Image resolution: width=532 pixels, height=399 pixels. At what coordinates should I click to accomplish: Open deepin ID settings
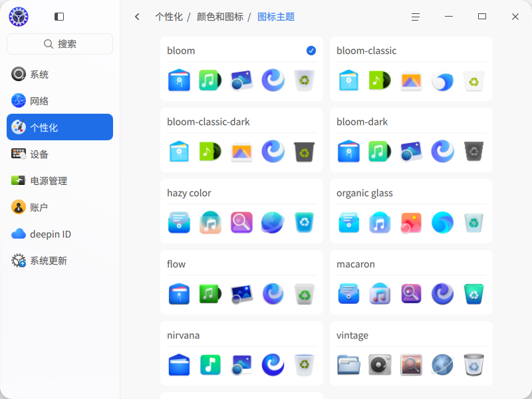60,234
